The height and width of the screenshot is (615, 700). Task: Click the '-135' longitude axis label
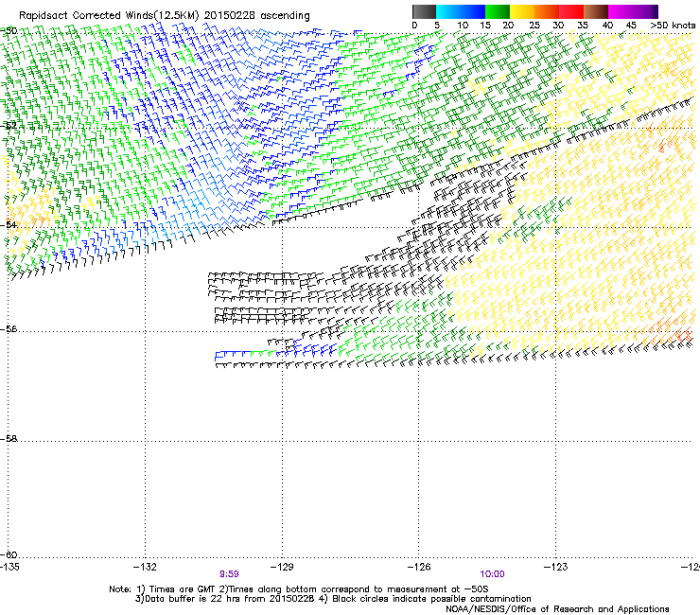9,567
